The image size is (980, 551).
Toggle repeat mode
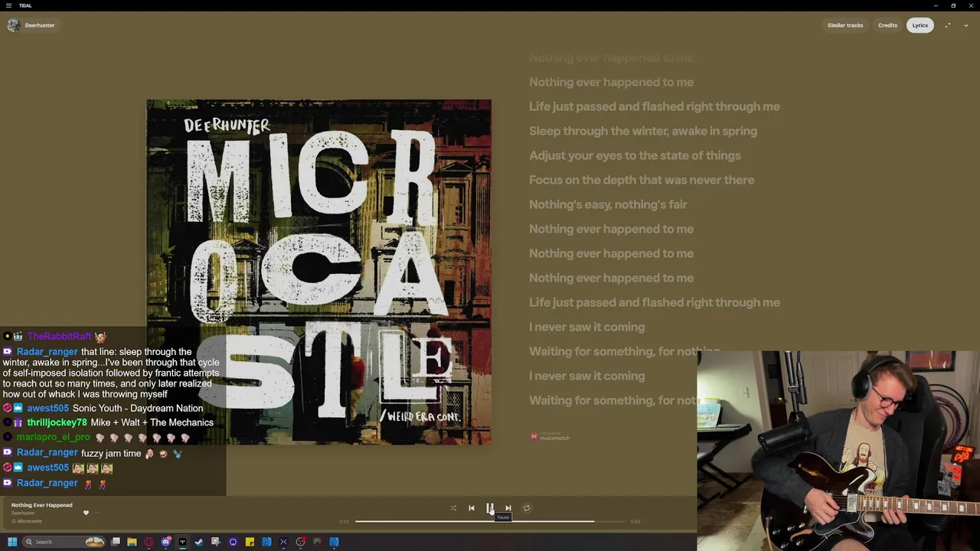[x=526, y=508]
